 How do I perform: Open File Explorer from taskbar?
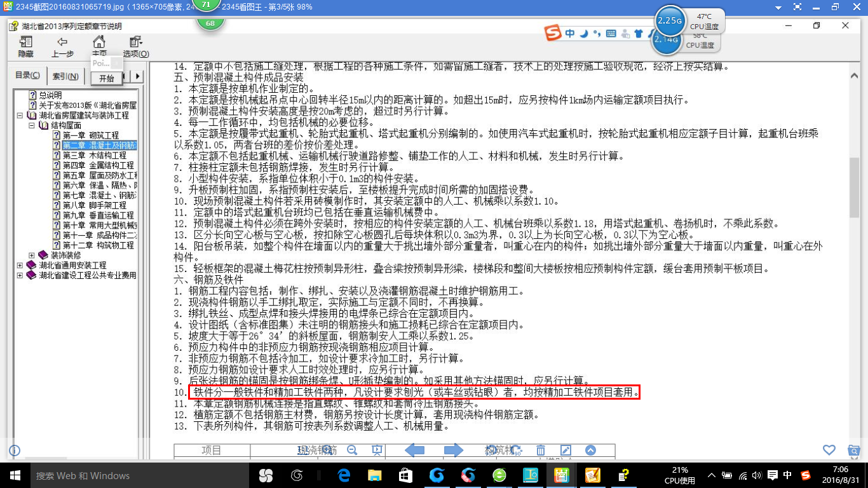point(375,475)
